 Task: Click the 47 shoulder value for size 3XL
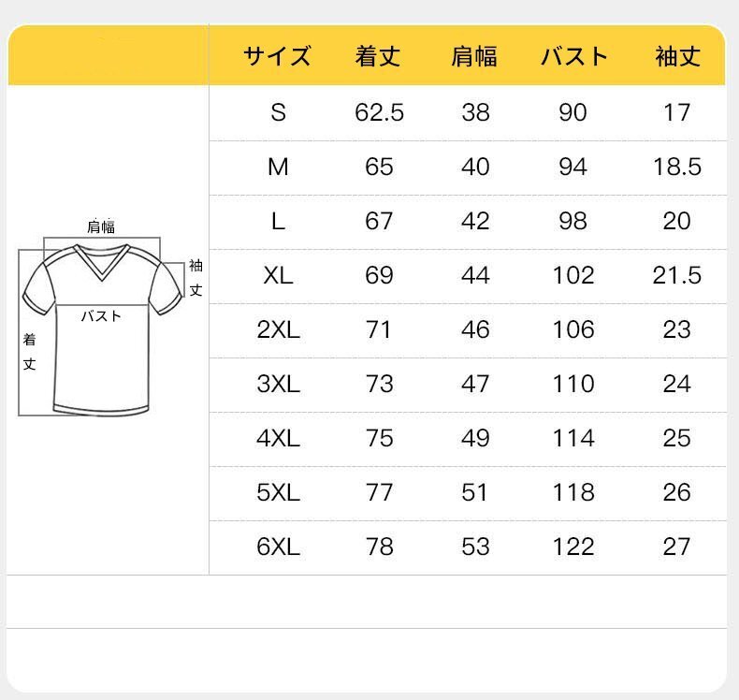475,385
